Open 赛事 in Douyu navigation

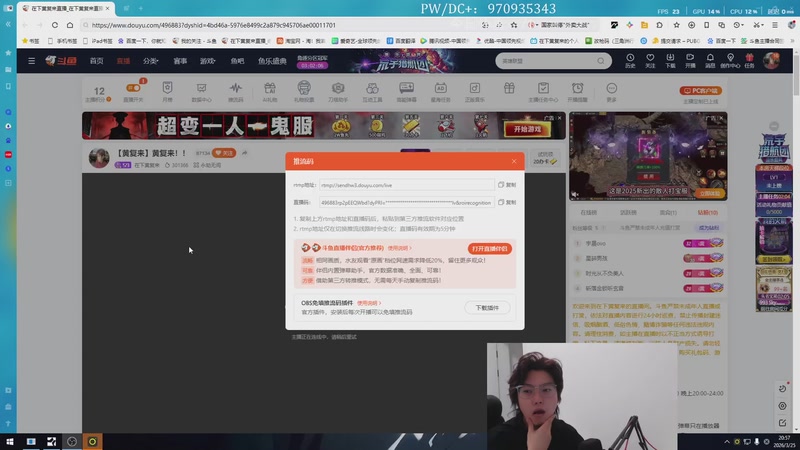point(180,61)
